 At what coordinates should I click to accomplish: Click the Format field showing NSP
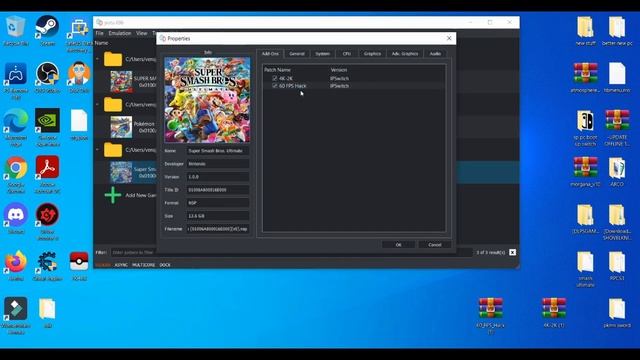[x=218, y=203]
